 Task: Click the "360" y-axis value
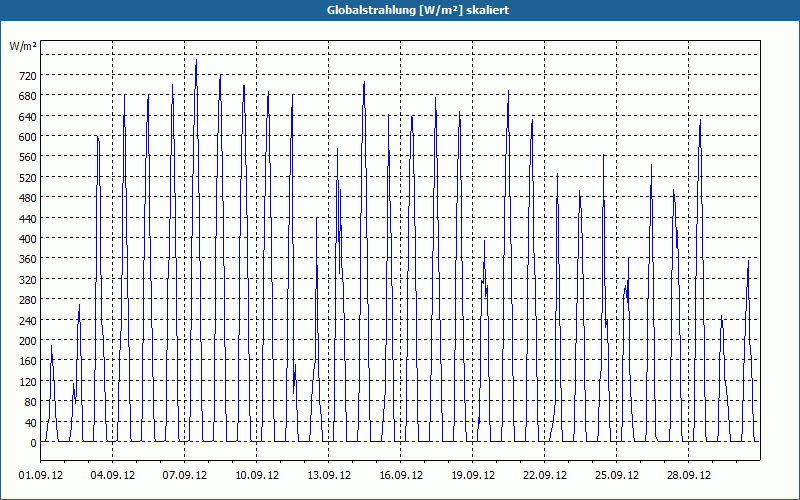point(28,260)
